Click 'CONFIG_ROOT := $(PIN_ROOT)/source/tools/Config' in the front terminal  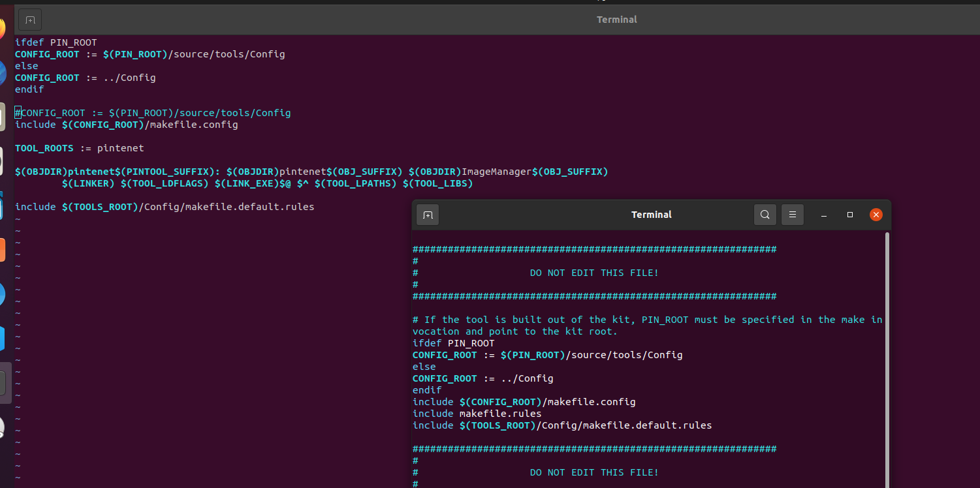548,355
